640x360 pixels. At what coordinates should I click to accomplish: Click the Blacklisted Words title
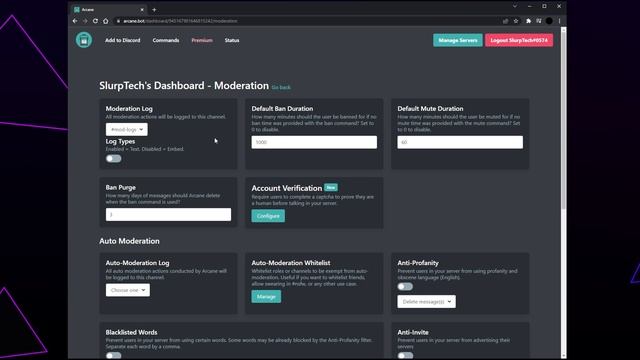(x=131, y=332)
